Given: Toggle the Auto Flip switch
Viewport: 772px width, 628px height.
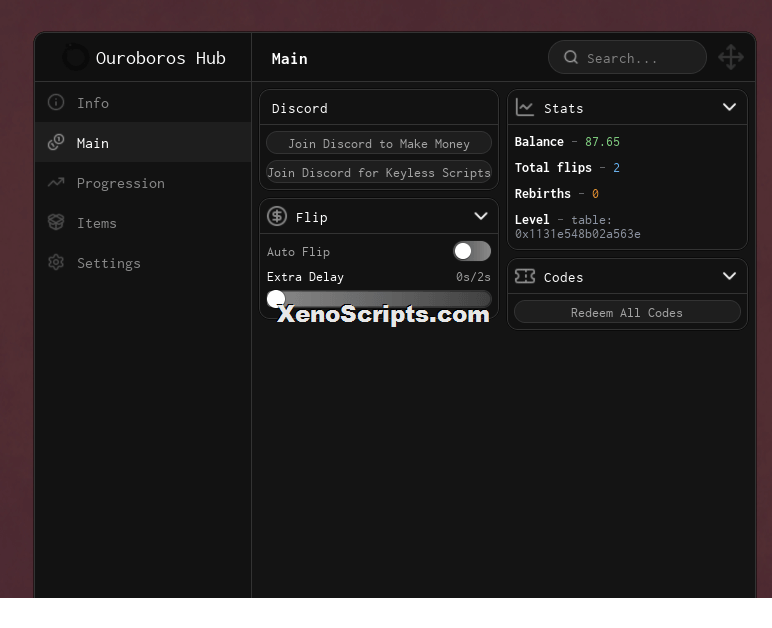Looking at the screenshot, I should 472,251.
